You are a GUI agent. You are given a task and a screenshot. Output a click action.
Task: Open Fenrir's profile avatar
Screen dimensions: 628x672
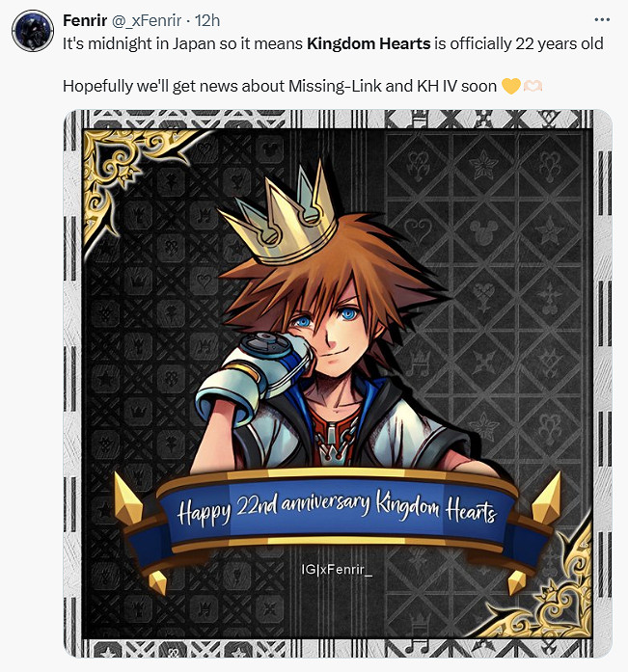point(33,31)
